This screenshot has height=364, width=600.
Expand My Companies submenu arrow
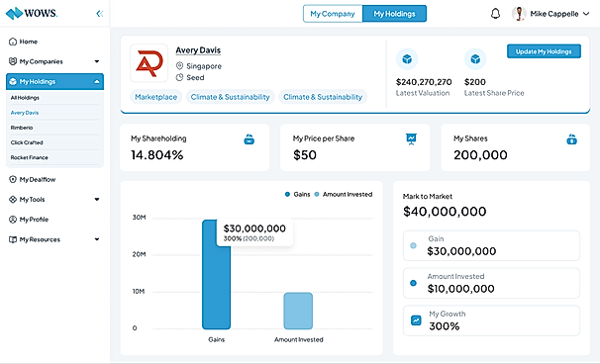[97, 61]
